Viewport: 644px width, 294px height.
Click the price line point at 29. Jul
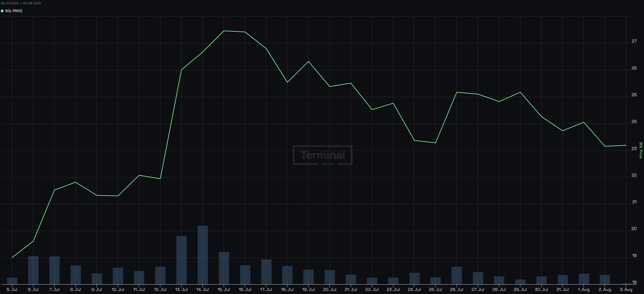pyautogui.click(x=520, y=92)
